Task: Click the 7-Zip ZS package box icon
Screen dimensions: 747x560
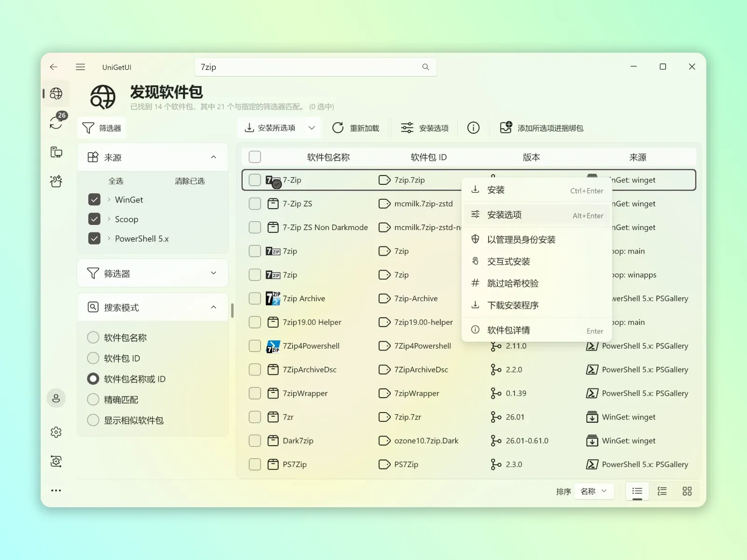Action: (x=273, y=203)
